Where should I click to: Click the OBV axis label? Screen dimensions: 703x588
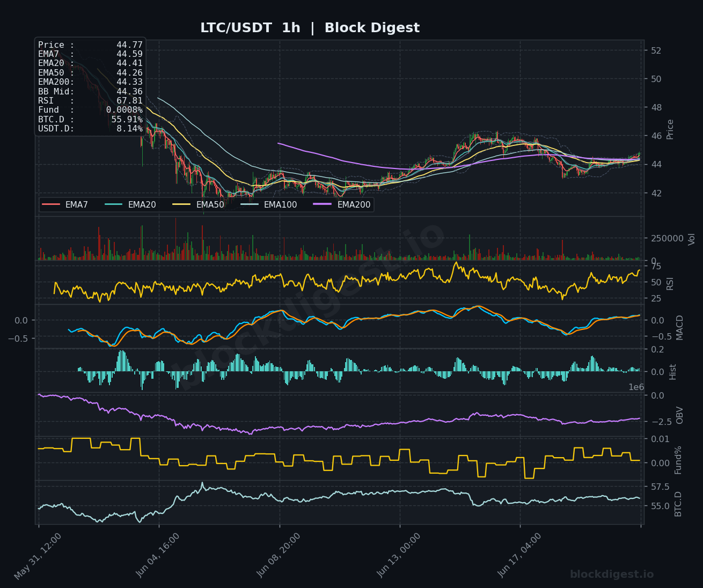click(x=680, y=415)
